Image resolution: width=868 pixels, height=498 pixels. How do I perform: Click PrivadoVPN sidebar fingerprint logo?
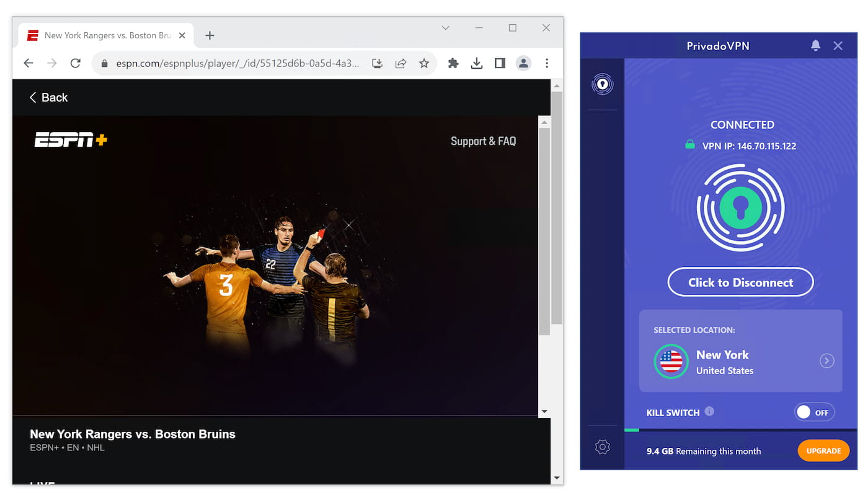tap(603, 84)
